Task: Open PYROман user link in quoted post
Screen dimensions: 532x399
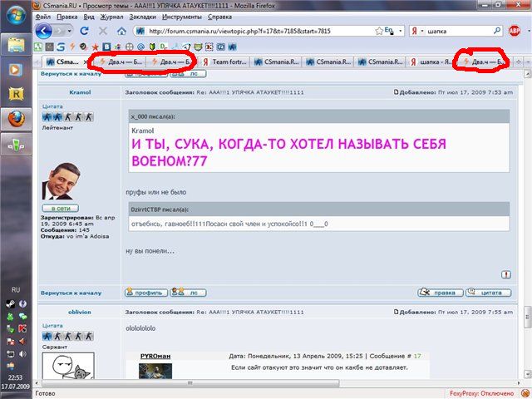Action: click(155, 356)
